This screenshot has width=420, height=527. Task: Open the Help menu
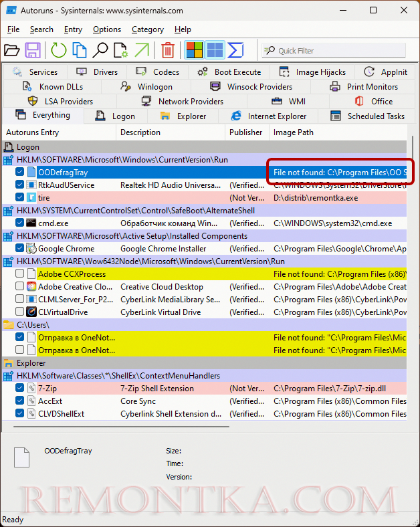coord(183,29)
